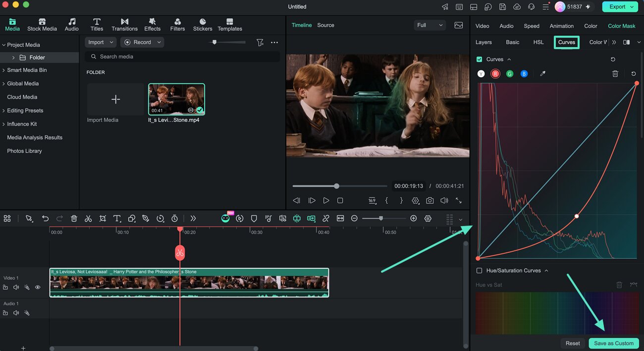Click Save as Custom button
Image resolution: width=644 pixels, height=351 pixels.
614,343
